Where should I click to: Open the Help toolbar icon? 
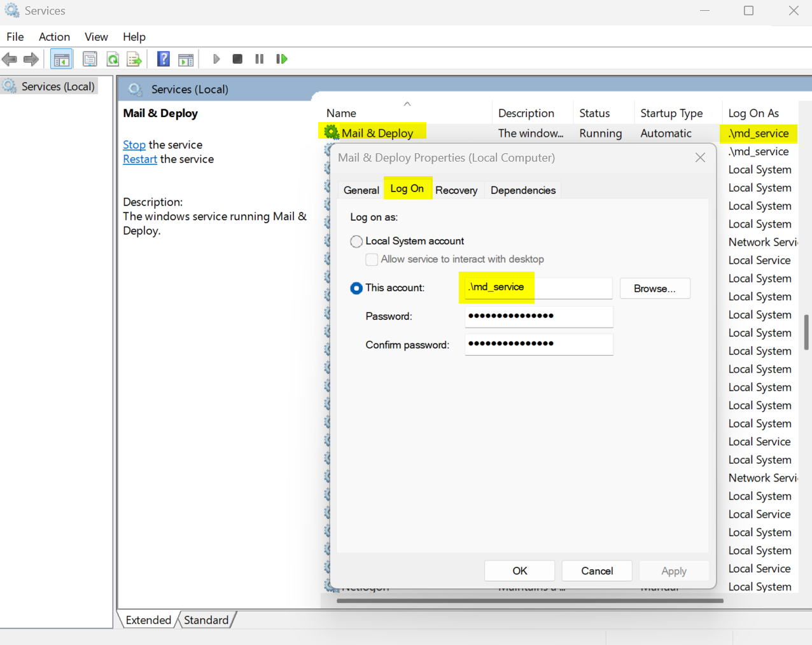(x=164, y=59)
